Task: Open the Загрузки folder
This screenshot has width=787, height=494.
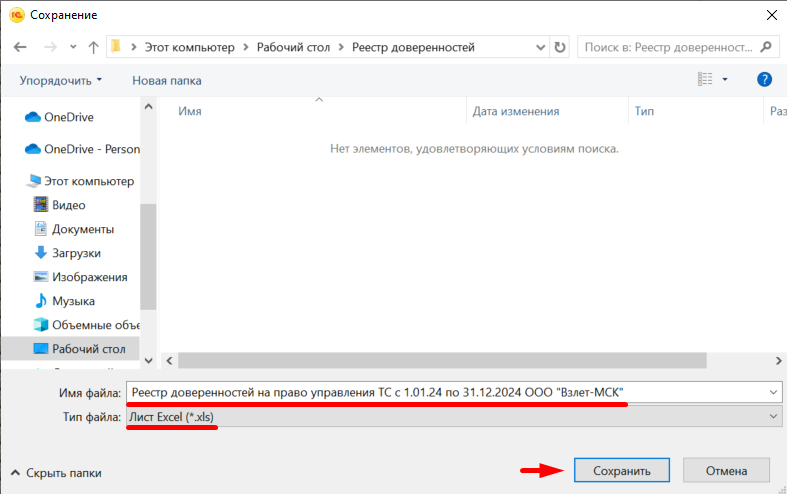Action: [76, 253]
